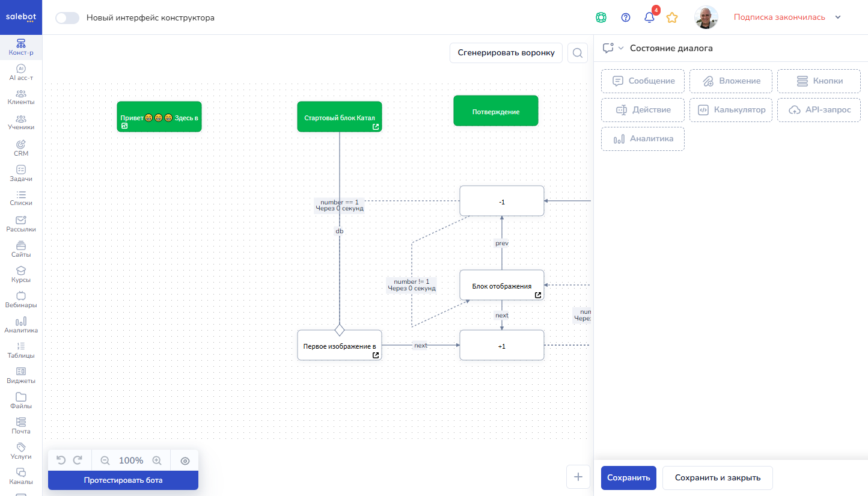Open the help question mark icon
The height and width of the screenshot is (496, 868).
click(626, 17)
